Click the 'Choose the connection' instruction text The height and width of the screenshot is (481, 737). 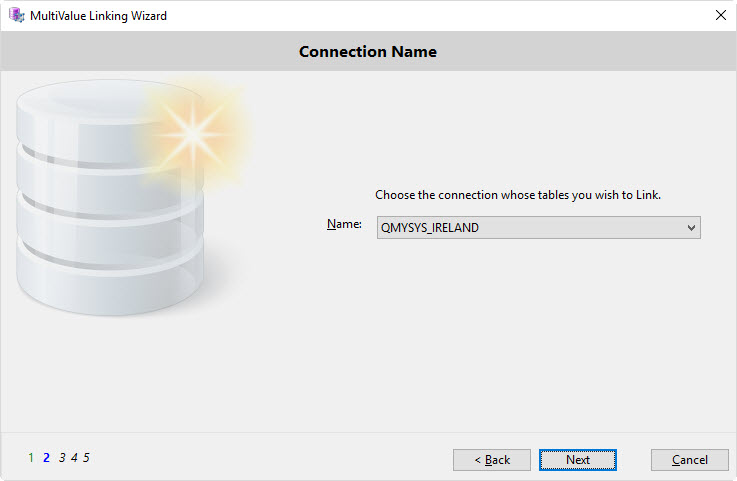pos(518,195)
